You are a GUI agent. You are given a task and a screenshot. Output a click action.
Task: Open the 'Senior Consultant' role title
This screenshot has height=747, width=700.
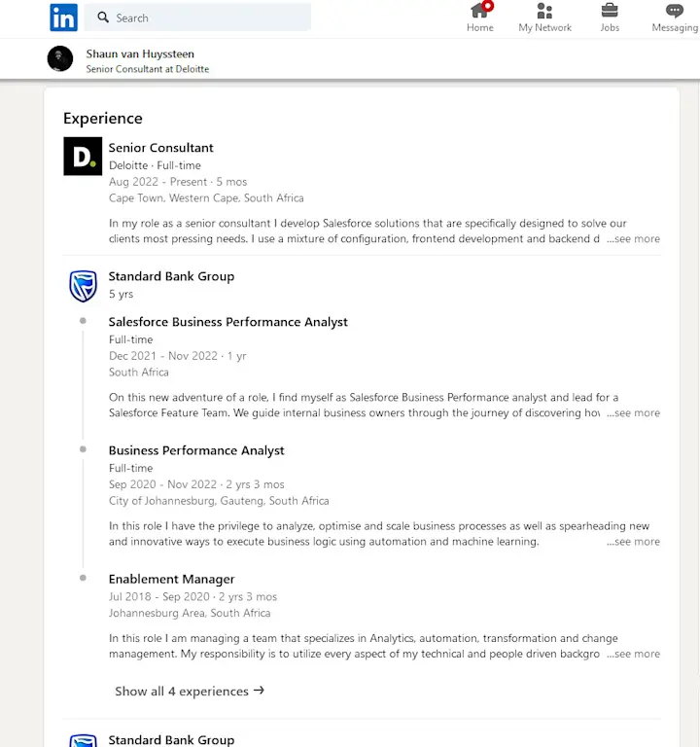pos(161,148)
